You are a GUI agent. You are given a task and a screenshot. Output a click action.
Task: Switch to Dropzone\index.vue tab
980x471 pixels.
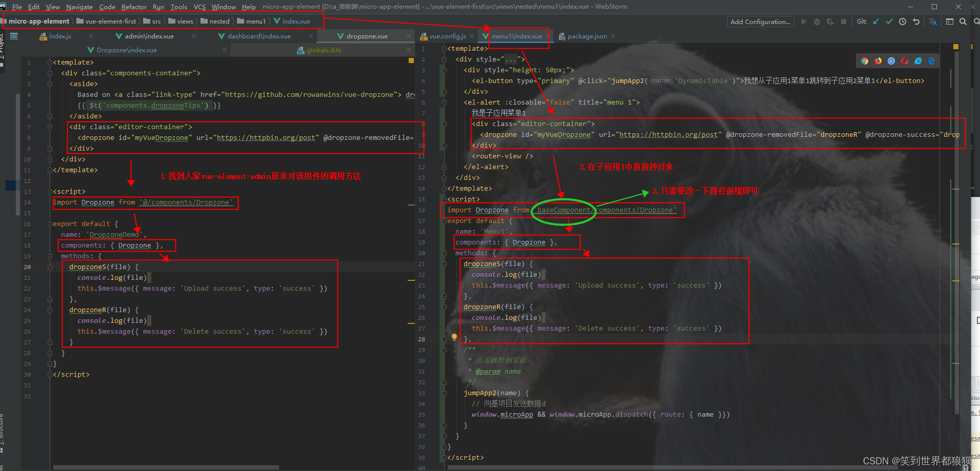(x=127, y=50)
